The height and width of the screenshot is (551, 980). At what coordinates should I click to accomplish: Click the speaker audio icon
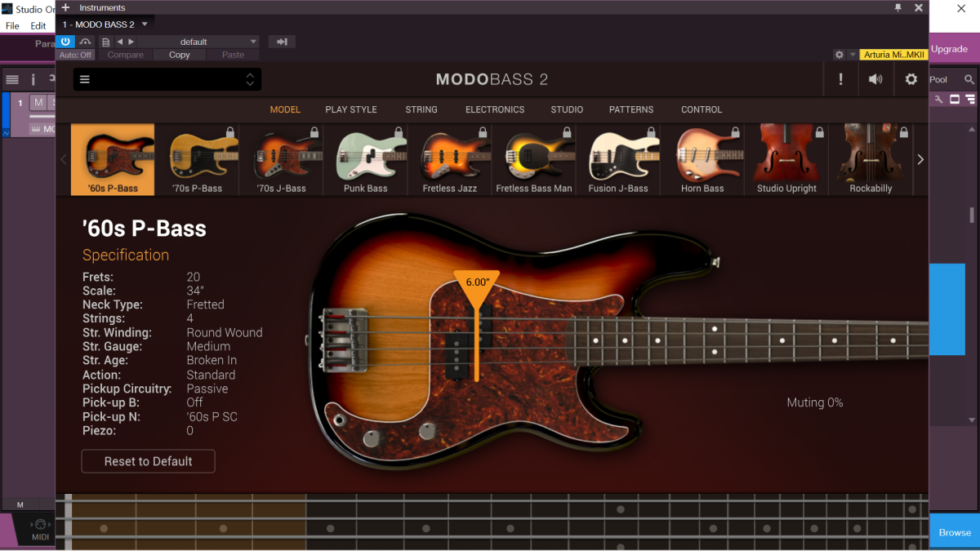click(875, 79)
